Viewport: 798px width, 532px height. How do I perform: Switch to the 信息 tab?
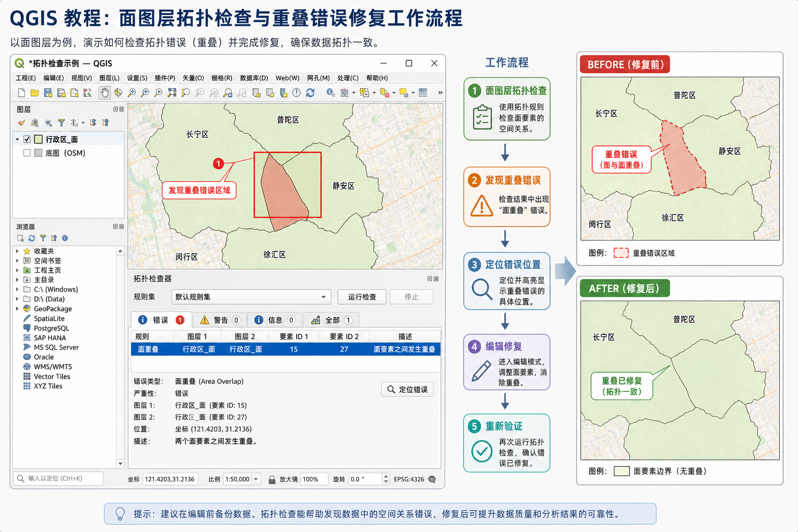point(275,320)
